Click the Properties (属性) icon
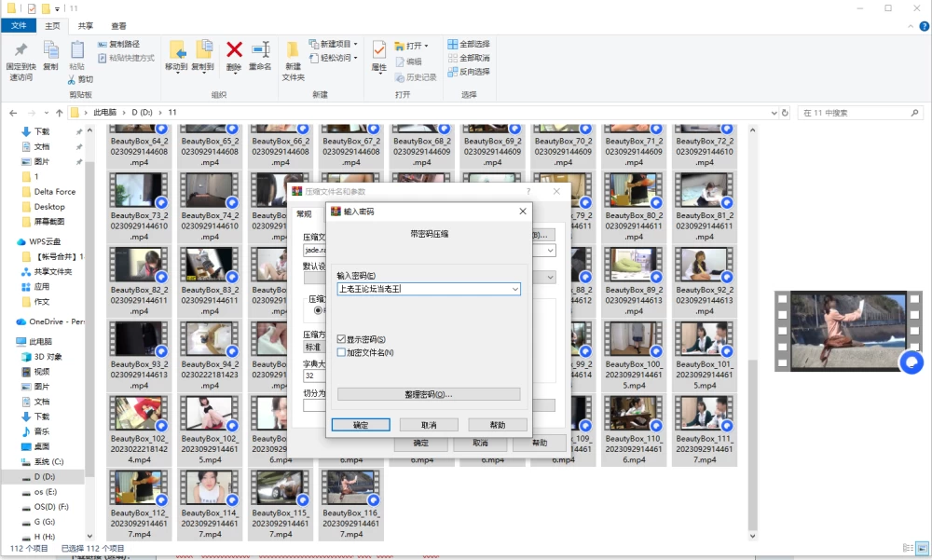The height and width of the screenshot is (560, 932). 378,50
